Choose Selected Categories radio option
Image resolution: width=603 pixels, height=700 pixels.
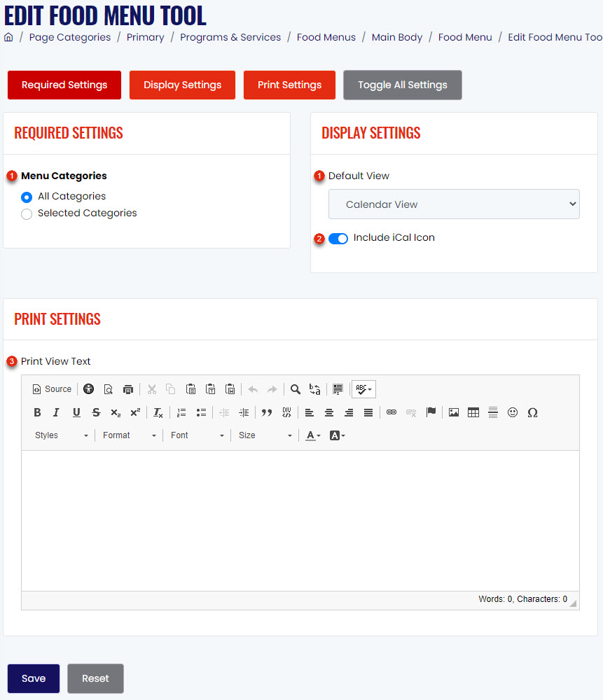pyautogui.click(x=27, y=213)
